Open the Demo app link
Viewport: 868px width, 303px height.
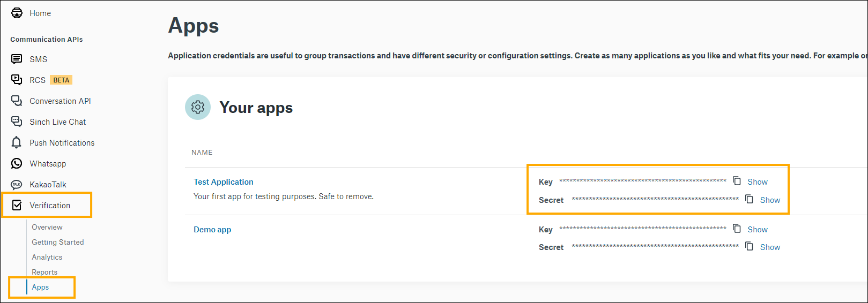(x=212, y=230)
